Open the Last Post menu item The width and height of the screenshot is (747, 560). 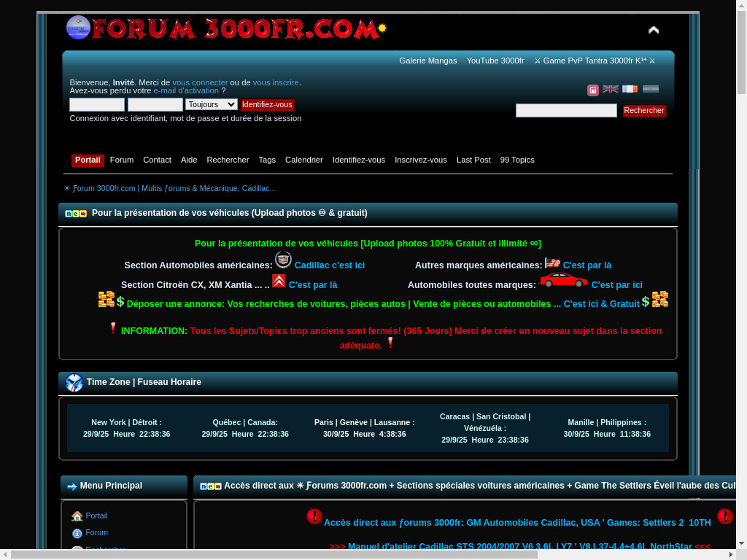pos(473,160)
